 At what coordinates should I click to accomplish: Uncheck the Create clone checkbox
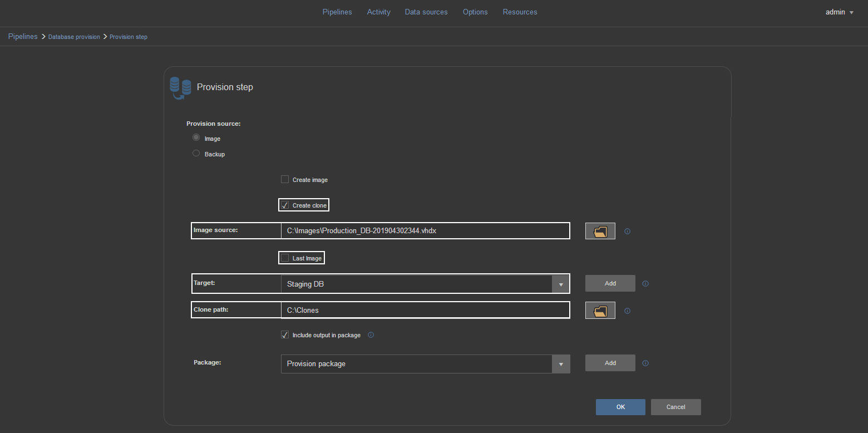click(285, 205)
